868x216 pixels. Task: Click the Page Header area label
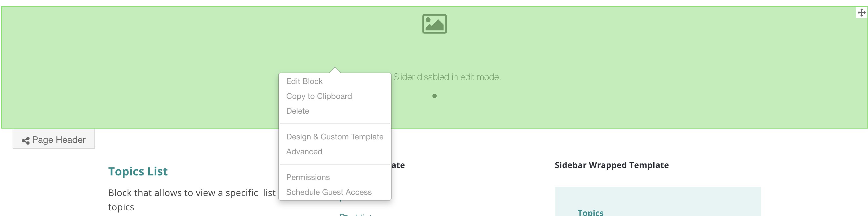[59, 140]
